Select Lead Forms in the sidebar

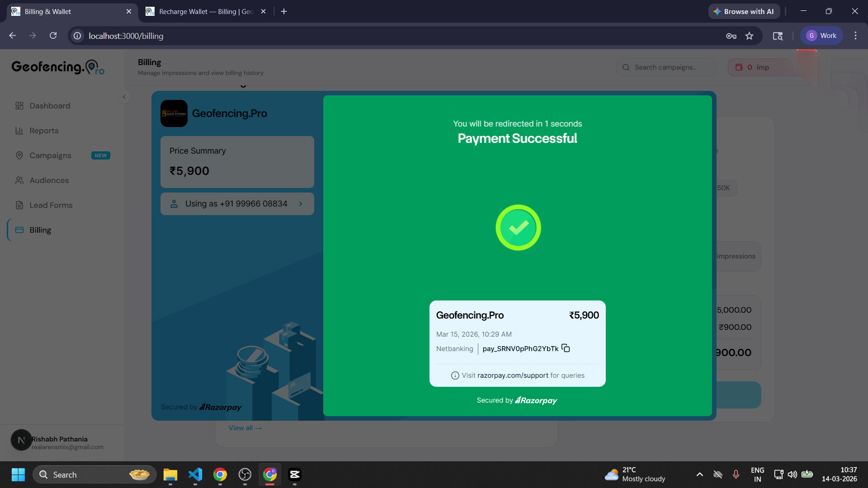pyautogui.click(x=51, y=205)
